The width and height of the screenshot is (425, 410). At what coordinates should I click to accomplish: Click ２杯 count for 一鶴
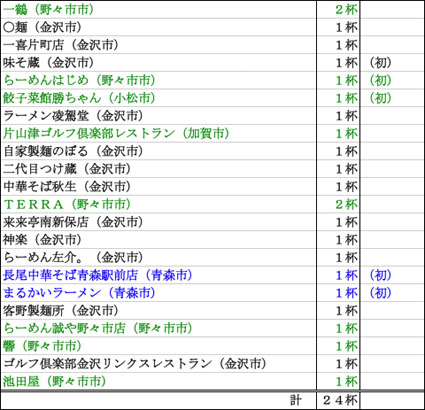tap(346, 9)
